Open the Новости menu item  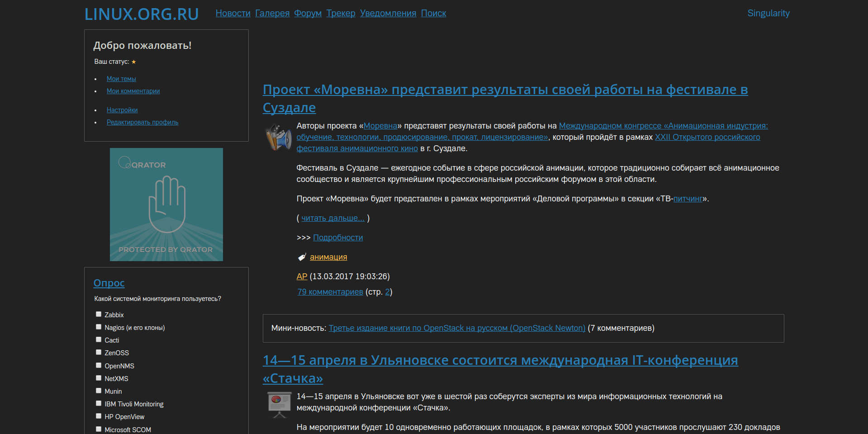pyautogui.click(x=233, y=14)
